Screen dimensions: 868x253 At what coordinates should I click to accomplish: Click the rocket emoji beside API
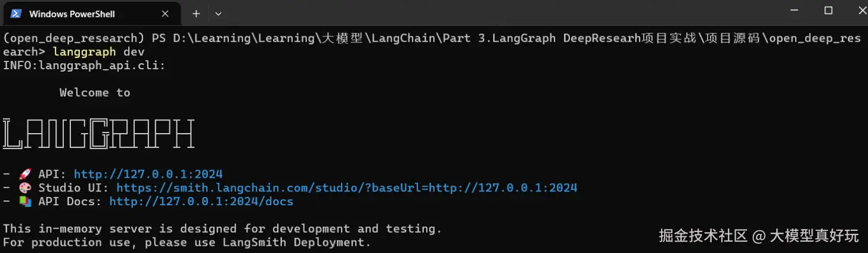[25, 174]
